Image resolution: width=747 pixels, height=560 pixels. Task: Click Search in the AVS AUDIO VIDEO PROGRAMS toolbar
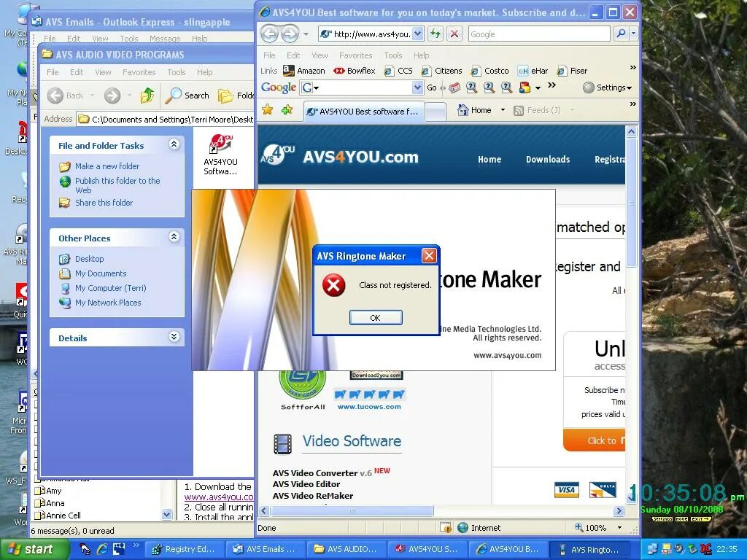click(x=187, y=96)
